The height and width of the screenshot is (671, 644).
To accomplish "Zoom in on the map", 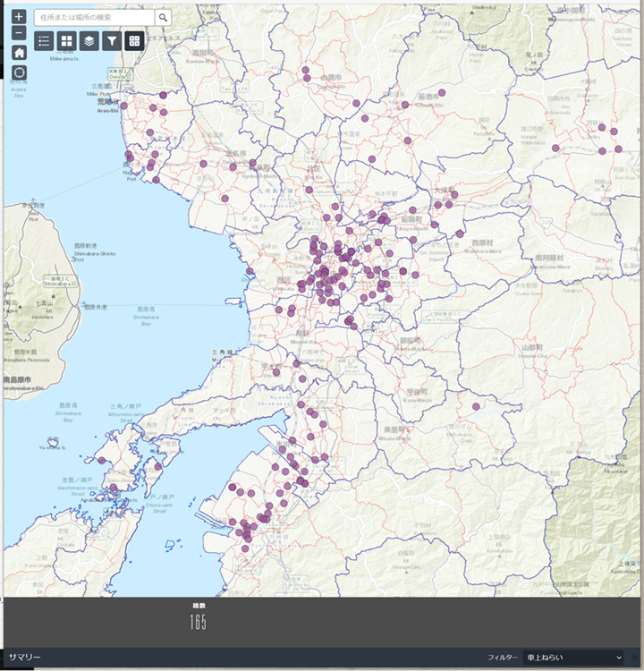I will point(19,17).
